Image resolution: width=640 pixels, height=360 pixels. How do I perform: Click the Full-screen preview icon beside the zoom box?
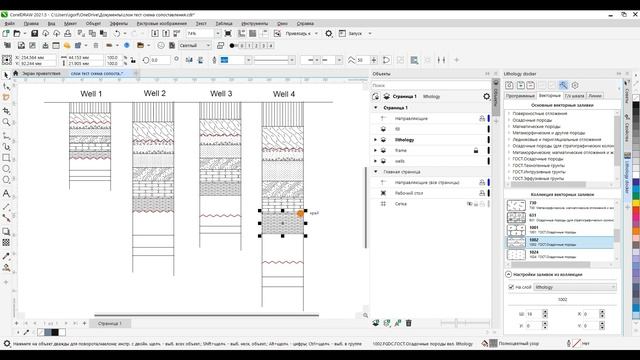[x=228, y=33]
